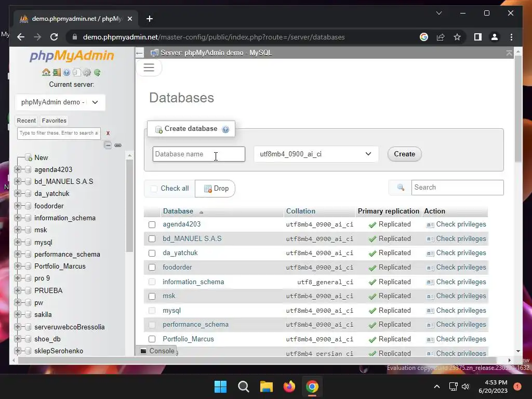Select the phpMyAdmin browser tab
The image size is (532, 399).
point(76,19)
